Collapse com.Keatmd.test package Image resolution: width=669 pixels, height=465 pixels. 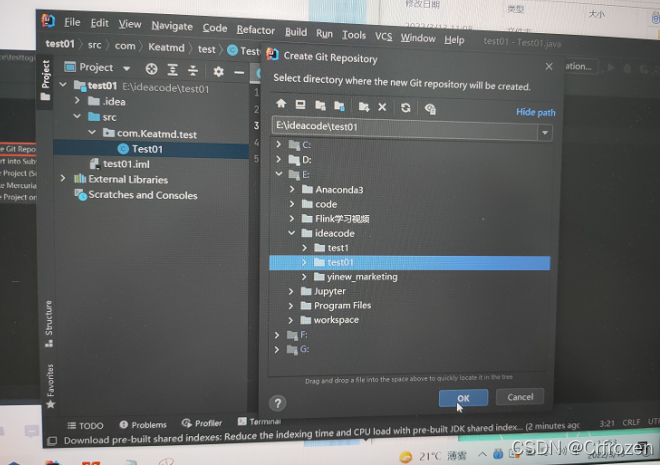(x=92, y=132)
